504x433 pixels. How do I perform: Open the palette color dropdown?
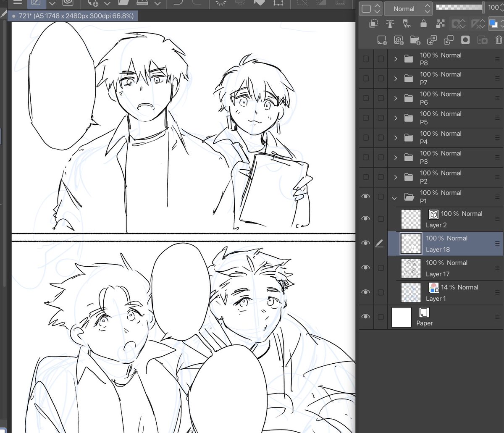click(x=371, y=8)
